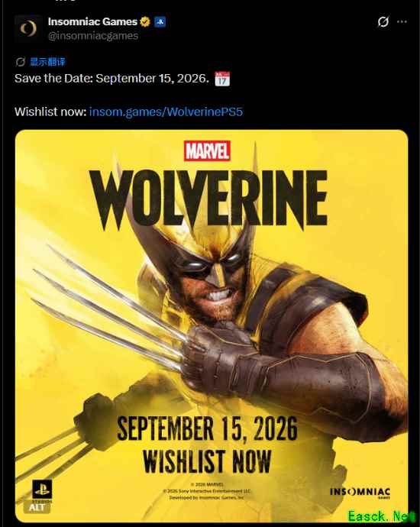Image resolution: width=420 pixels, height=527 pixels.
Task: Open the @insomniacgames handle
Action: (x=93, y=36)
